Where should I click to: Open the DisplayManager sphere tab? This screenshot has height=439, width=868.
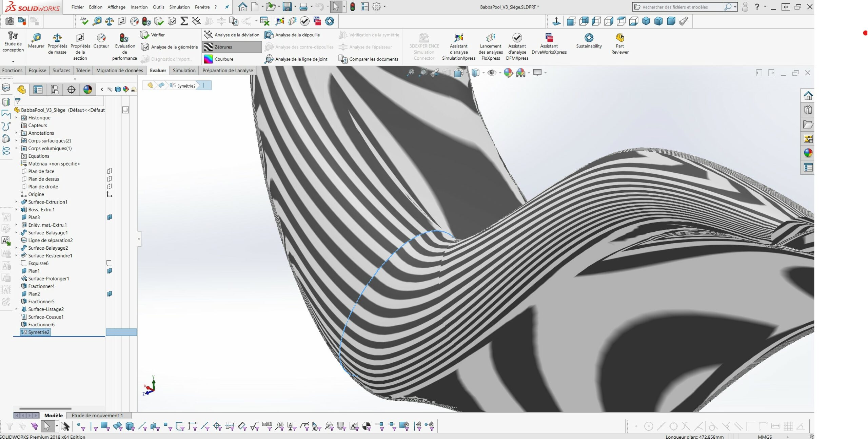coord(88,90)
